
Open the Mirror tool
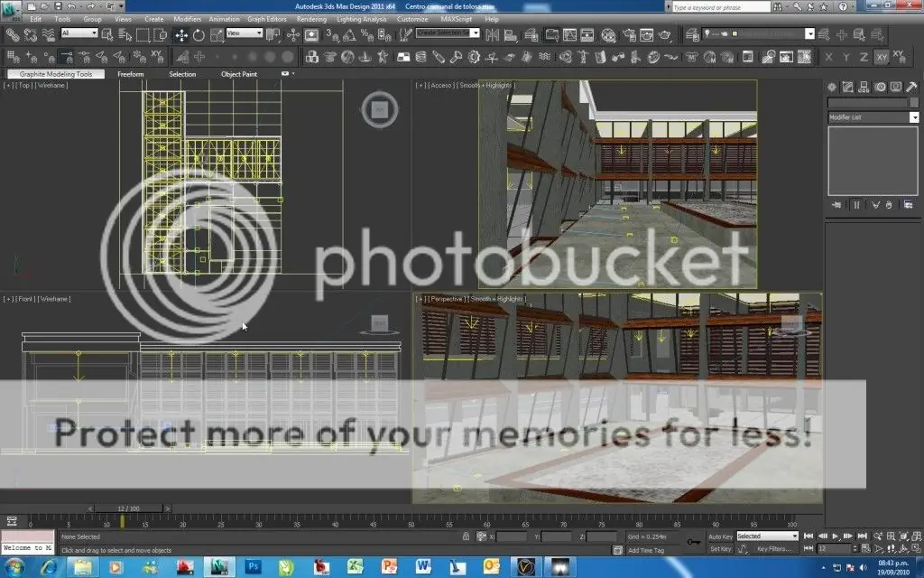[491, 34]
